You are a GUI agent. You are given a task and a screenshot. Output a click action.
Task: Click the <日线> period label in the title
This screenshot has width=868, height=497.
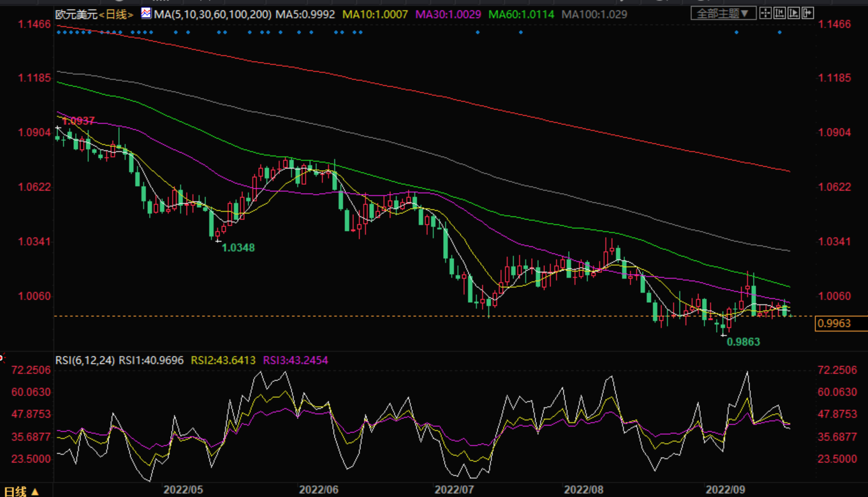pos(116,14)
